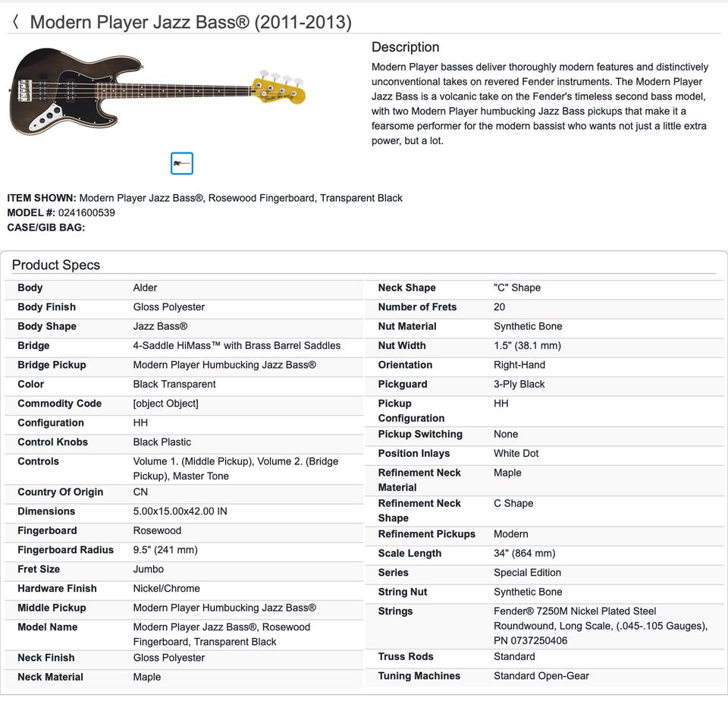This screenshot has width=728, height=723.
Task: Select the Bridge Pickup spec row label
Action: [x=52, y=365]
